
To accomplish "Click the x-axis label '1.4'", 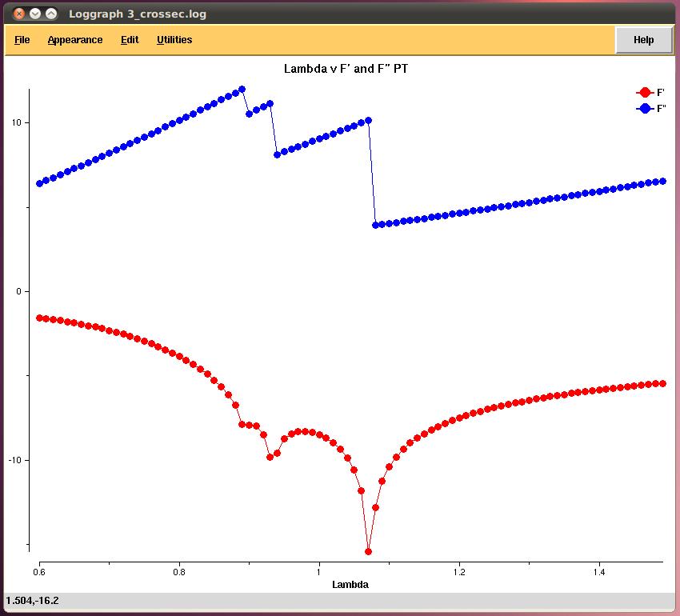I will click(599, 572).
